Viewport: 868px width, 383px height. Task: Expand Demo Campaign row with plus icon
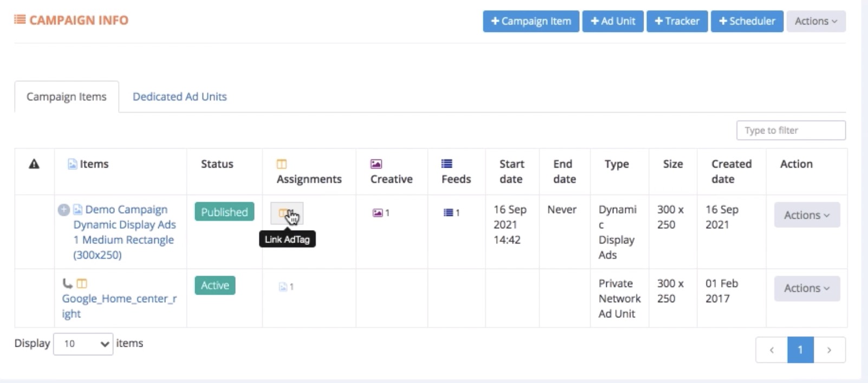pos(63,210)
